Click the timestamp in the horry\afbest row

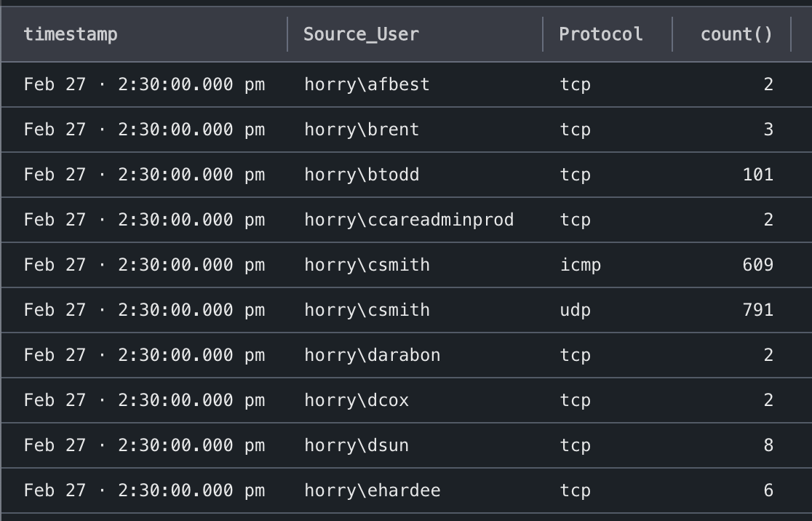pos(145,84)
